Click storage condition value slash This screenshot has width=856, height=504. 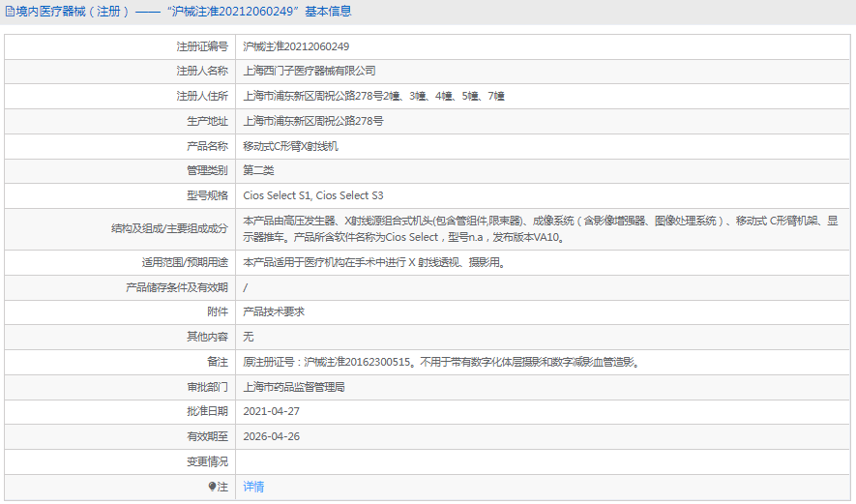coord(245,287)
